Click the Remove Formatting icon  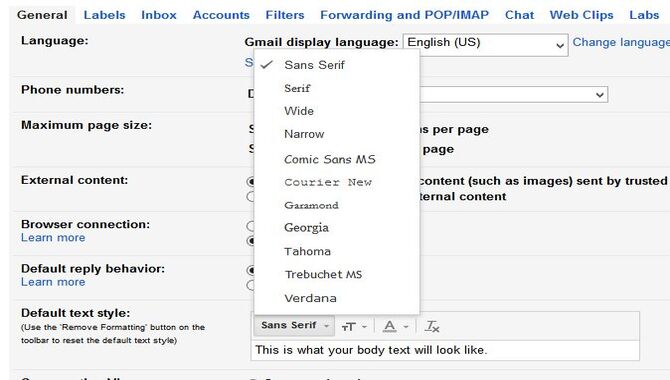coord(432,327)
